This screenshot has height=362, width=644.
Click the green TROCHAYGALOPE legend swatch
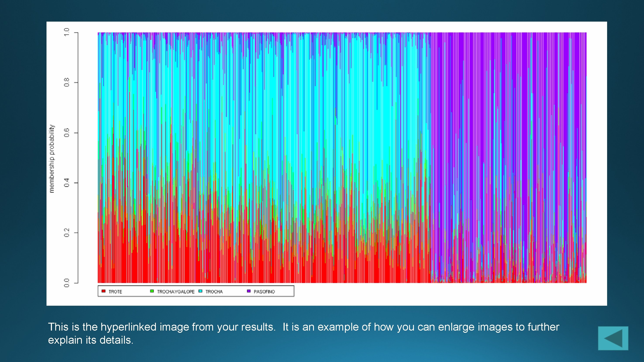152,291
